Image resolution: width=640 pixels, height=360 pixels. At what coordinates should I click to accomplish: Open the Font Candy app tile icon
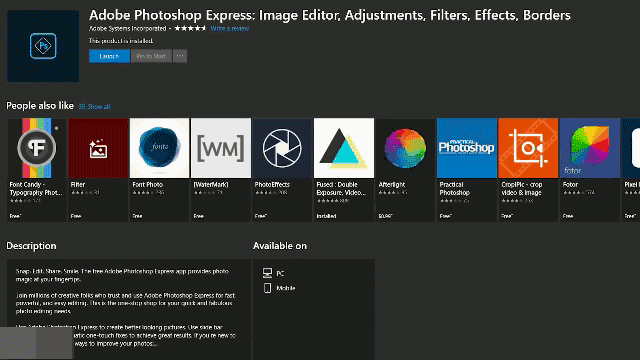[x=37, y=148]
